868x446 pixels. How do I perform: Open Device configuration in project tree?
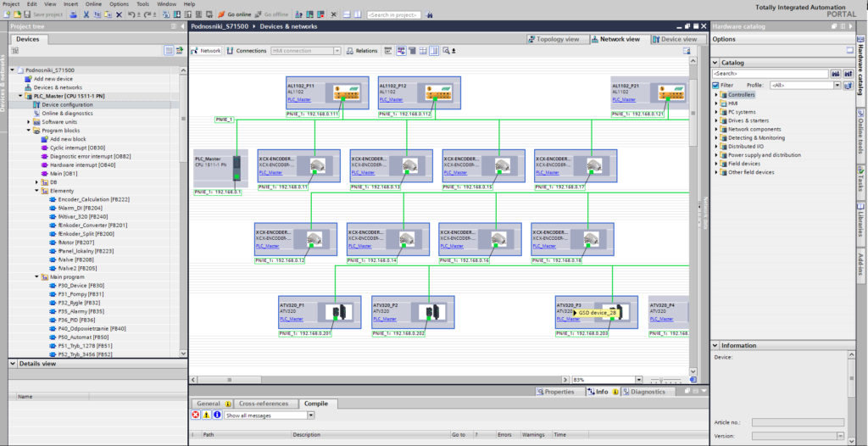pos(68,104)
